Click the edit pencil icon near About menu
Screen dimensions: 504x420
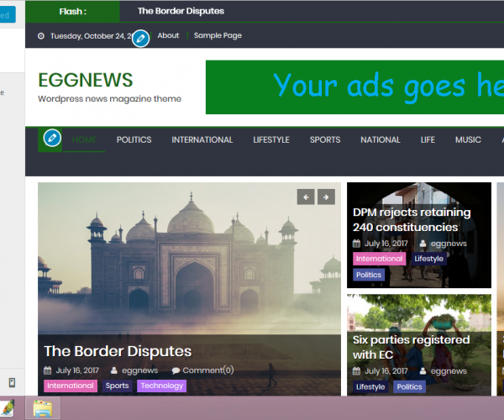coord(141,38)
